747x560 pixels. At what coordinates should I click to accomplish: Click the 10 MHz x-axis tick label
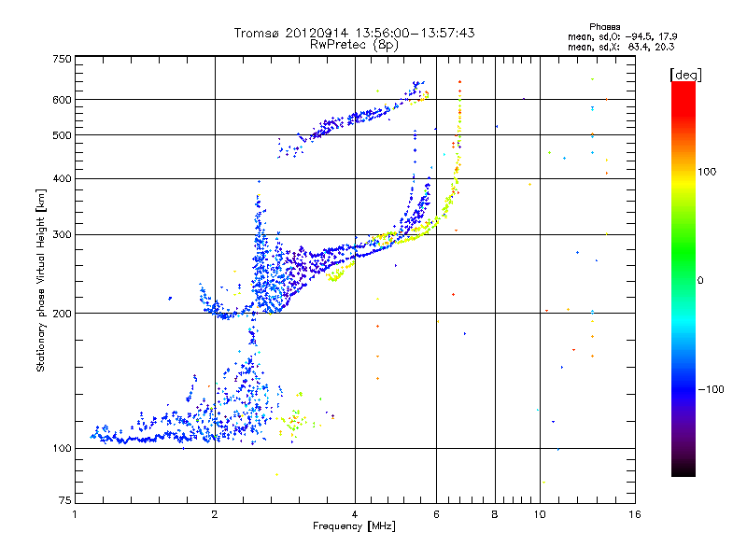point(540,514)
